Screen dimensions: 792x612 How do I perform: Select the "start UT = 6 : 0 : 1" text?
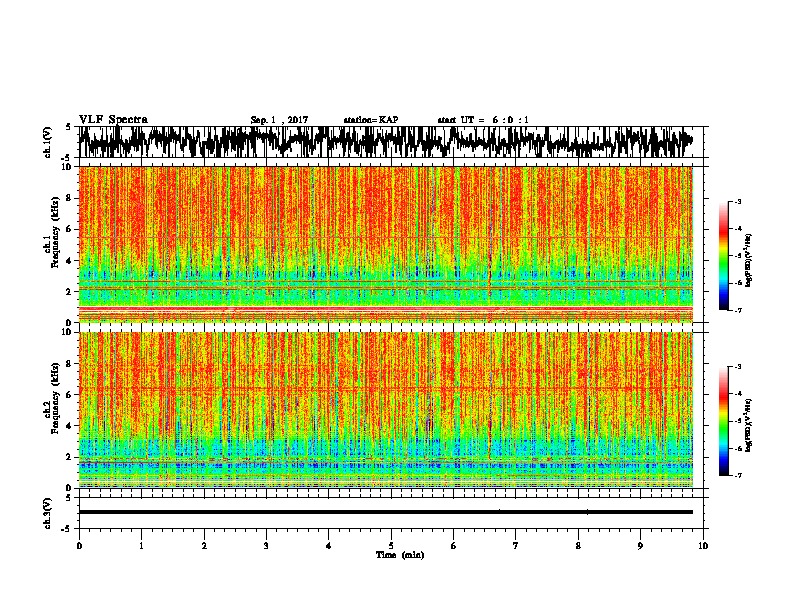[483, 120]
